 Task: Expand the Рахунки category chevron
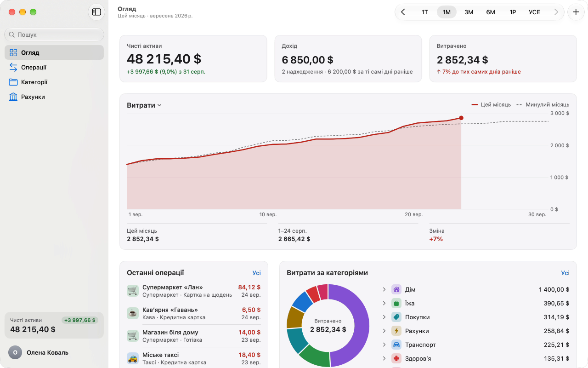click(x=384, y=331)
